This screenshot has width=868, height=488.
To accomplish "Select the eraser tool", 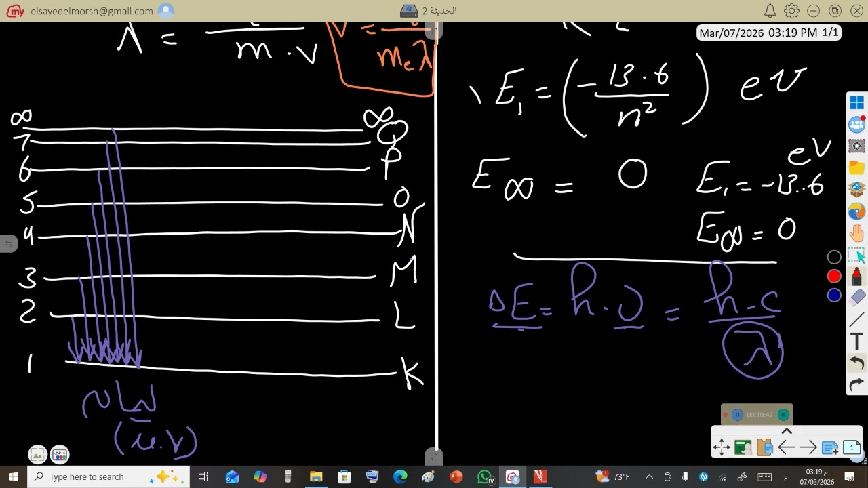I will click(x=856, y=298).
